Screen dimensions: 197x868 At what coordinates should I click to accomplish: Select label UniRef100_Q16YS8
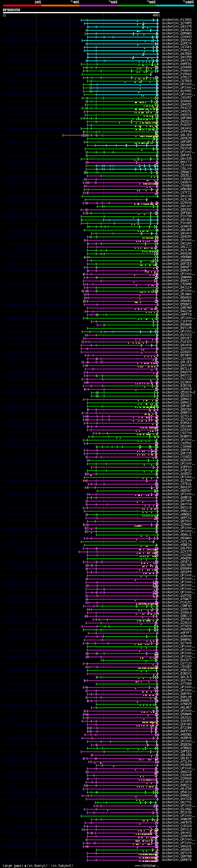pyautogui.click(x=177, y=348)
